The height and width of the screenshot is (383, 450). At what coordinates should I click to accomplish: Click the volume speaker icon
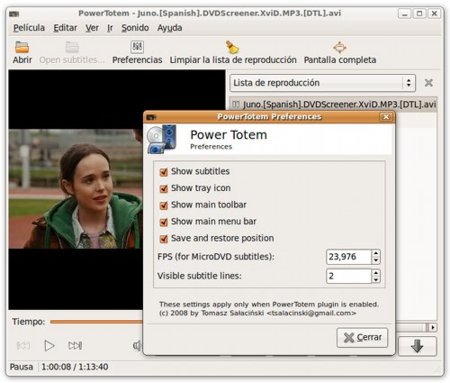137,346
